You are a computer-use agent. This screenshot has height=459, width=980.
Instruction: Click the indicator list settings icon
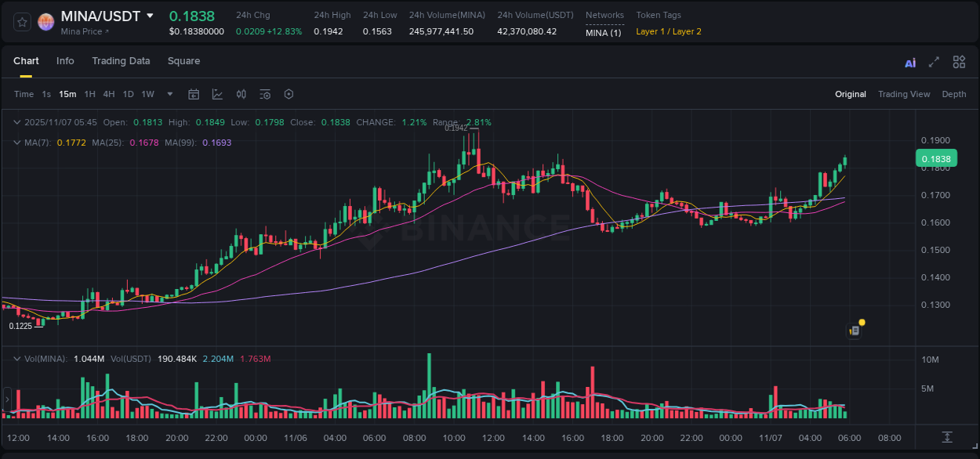(x=265, y=94)
